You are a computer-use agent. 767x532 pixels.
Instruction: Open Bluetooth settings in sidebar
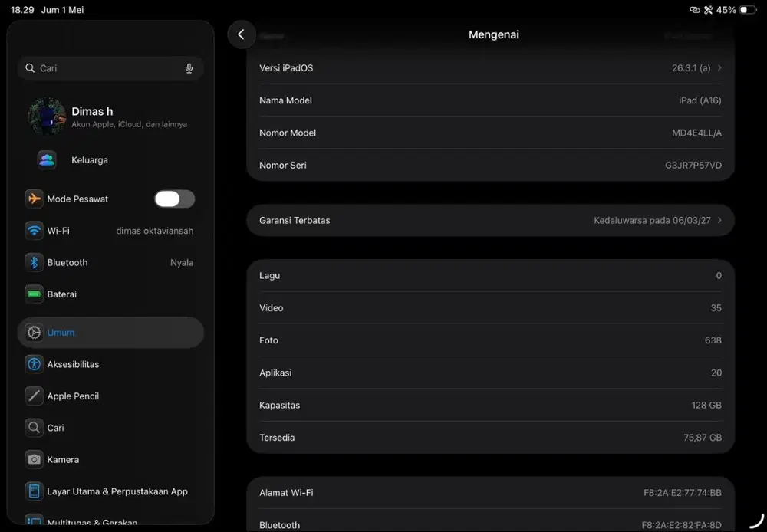110,263
